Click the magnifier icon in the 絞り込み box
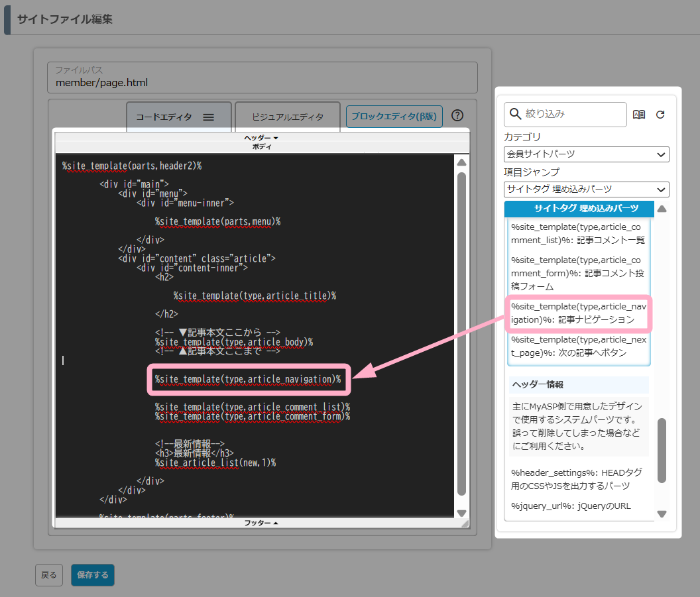Image resolution: width=700 pixels, height=597 pixels. [x=515, y=114]
